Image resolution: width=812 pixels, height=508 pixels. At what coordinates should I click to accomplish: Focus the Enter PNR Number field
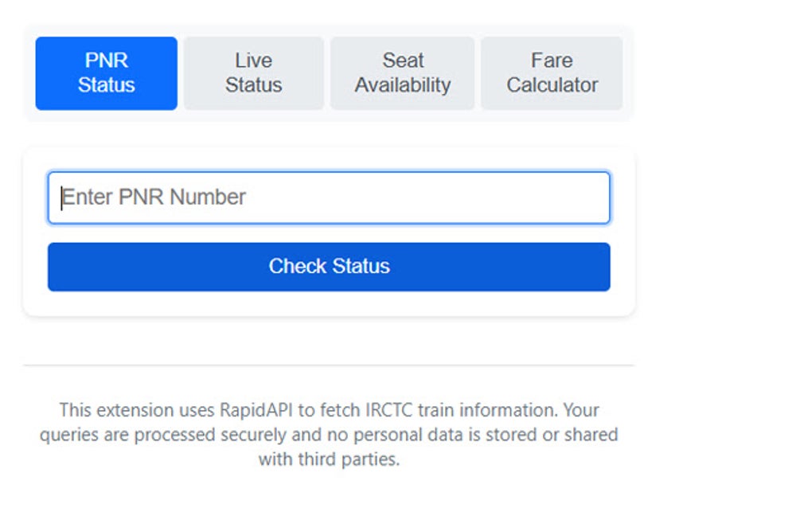point(329,197)
